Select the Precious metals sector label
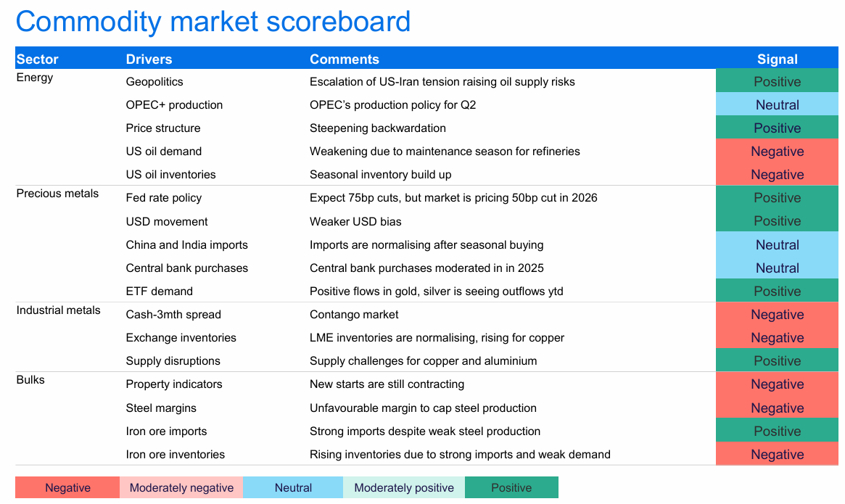845x504 pixels. (57, 194)
